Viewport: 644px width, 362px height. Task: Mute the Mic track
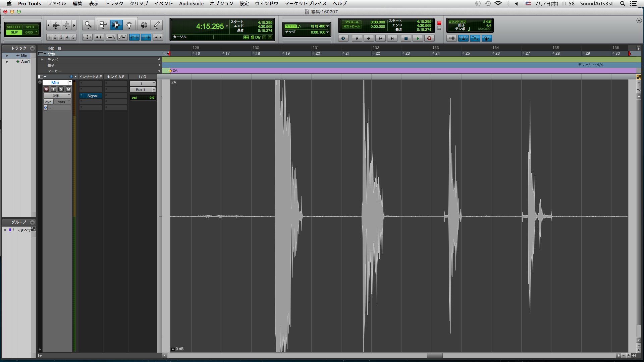click(68, 89)
